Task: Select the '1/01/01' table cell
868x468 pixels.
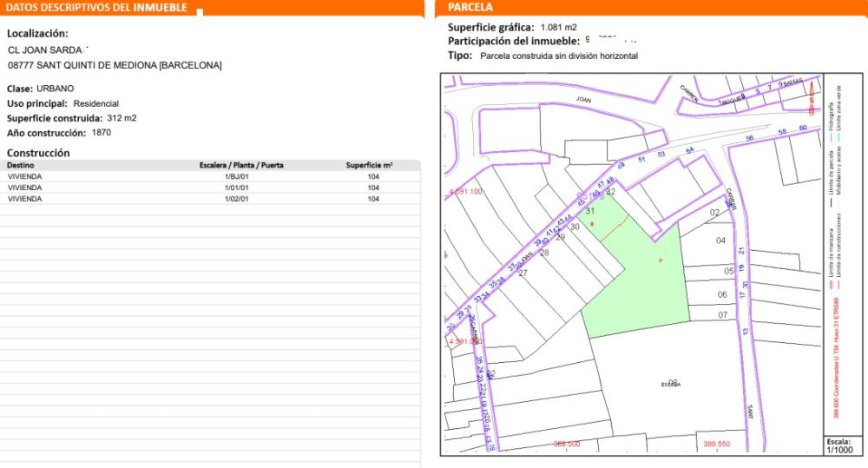Action: (x=236, y=188)
